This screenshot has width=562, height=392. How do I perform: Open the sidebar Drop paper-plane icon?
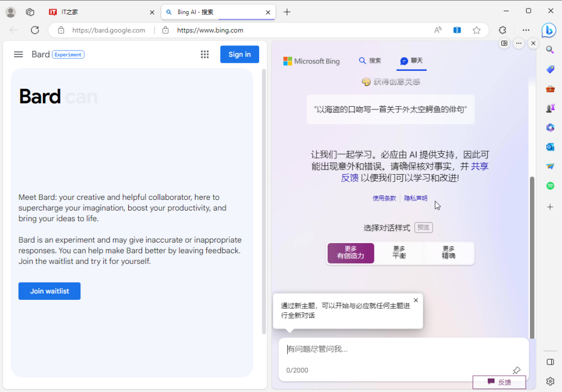pos(550,166)
